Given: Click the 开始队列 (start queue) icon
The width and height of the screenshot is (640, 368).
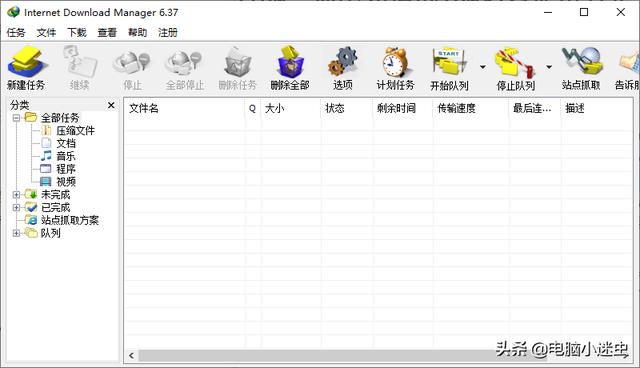Looking at the screenshot, I should pos(449,62).
